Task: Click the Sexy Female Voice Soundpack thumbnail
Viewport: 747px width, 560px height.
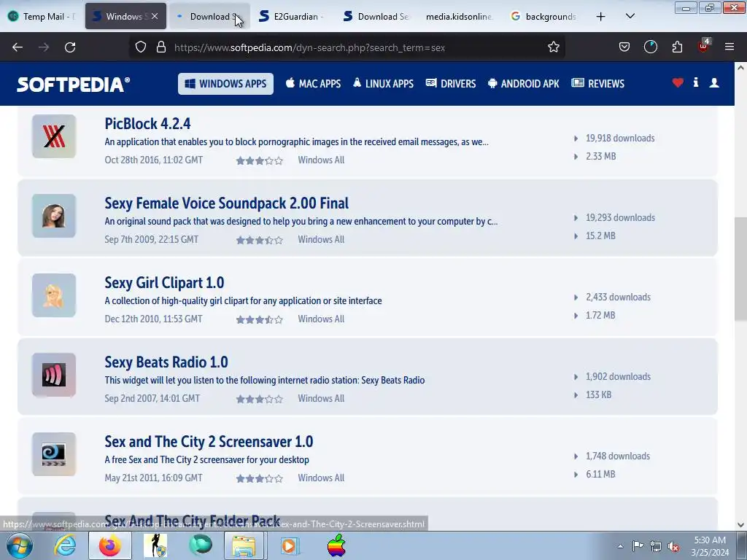Action: (x=54, y=216)
